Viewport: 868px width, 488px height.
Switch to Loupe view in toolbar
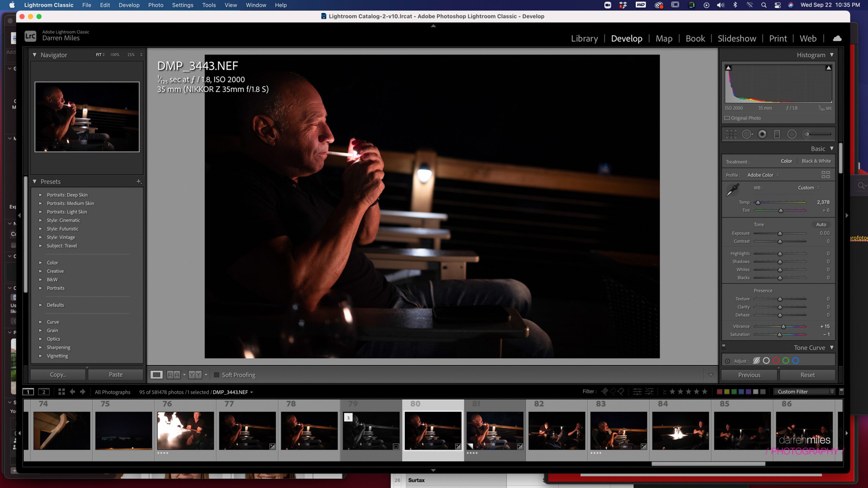coord(156,374)
